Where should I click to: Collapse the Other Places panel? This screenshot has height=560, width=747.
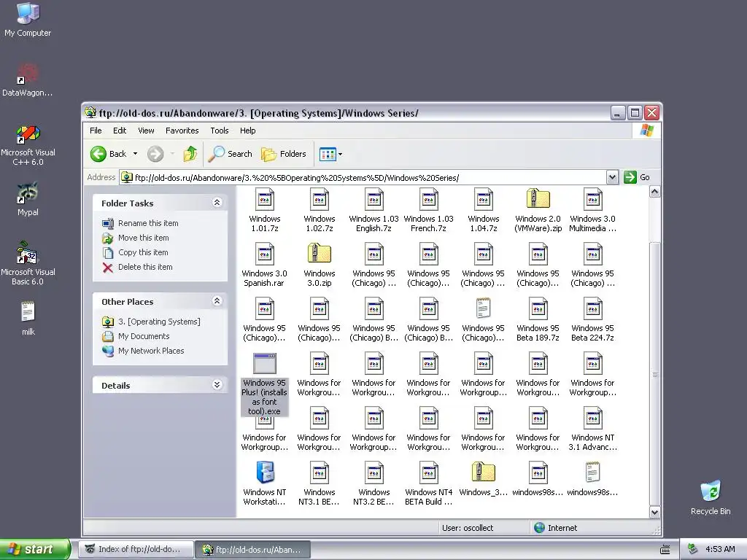pos(217,301)
